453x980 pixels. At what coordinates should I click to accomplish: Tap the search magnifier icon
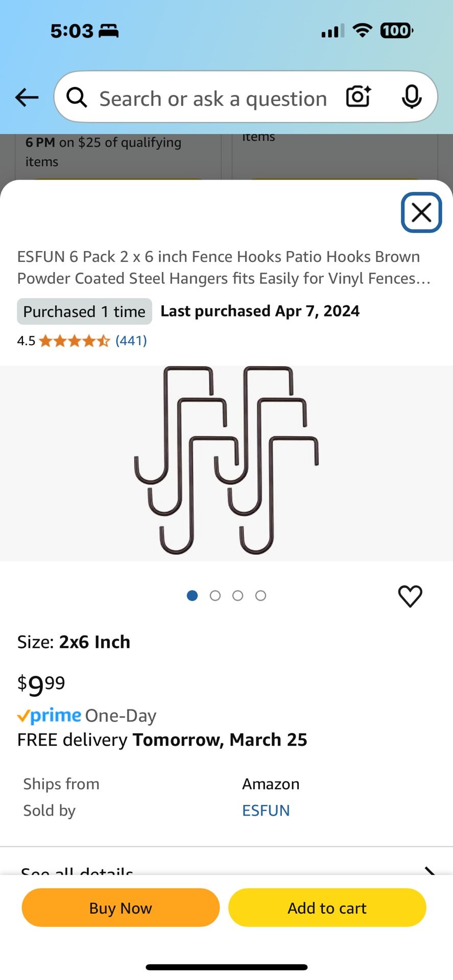(77, 97)
